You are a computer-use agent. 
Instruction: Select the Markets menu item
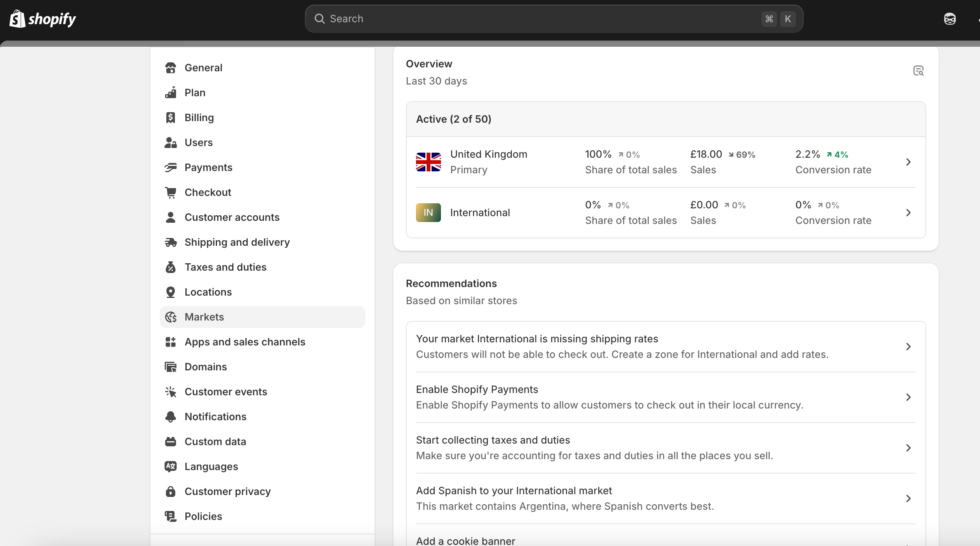coord(262,317)
